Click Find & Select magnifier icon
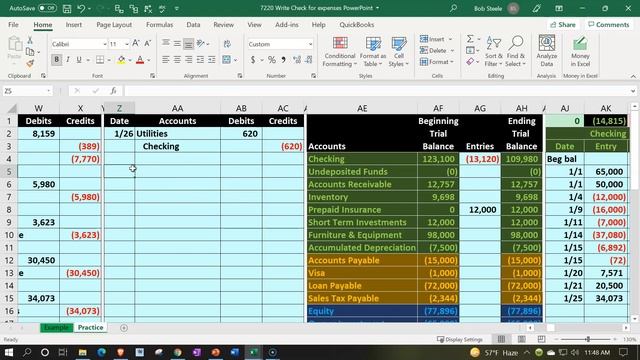 click(x=516, y=51)
